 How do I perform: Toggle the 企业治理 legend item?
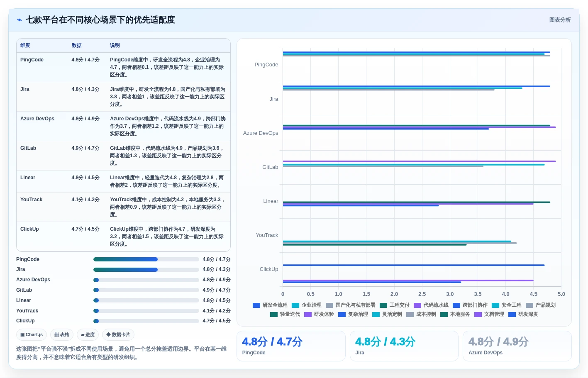click(x=307, y=305)
